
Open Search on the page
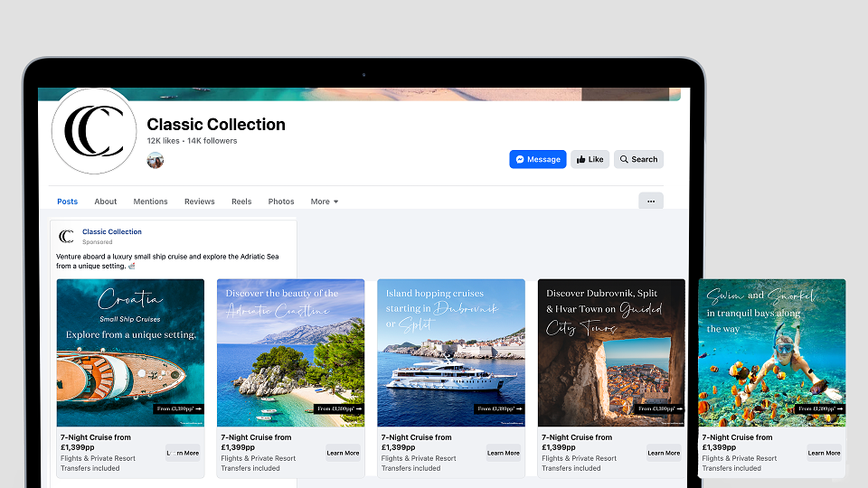point(638,159)
